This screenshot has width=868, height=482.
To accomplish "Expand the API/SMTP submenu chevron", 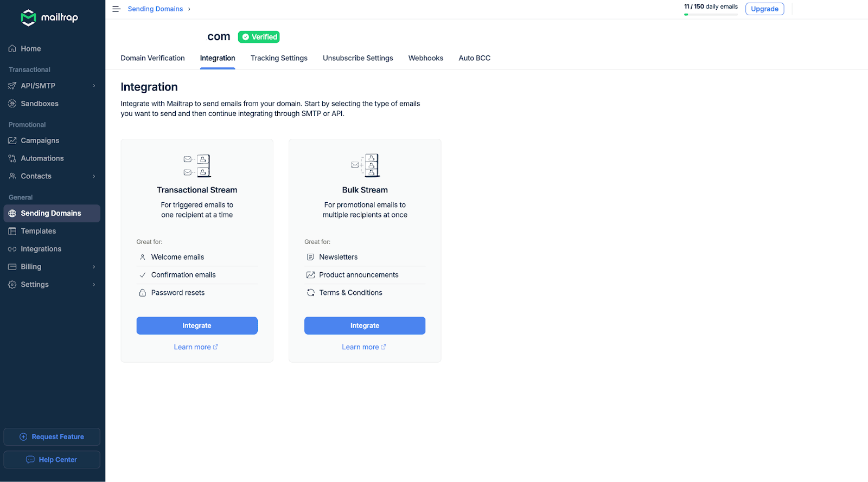I will pyautogui.click(x=94, y=86).
